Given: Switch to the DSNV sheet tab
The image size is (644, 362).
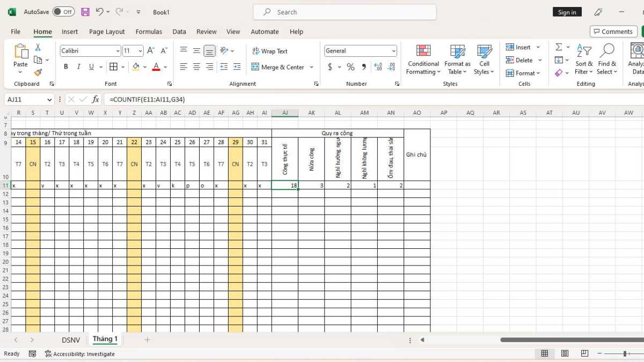Looking at the screenshot, I should (71, 339).
